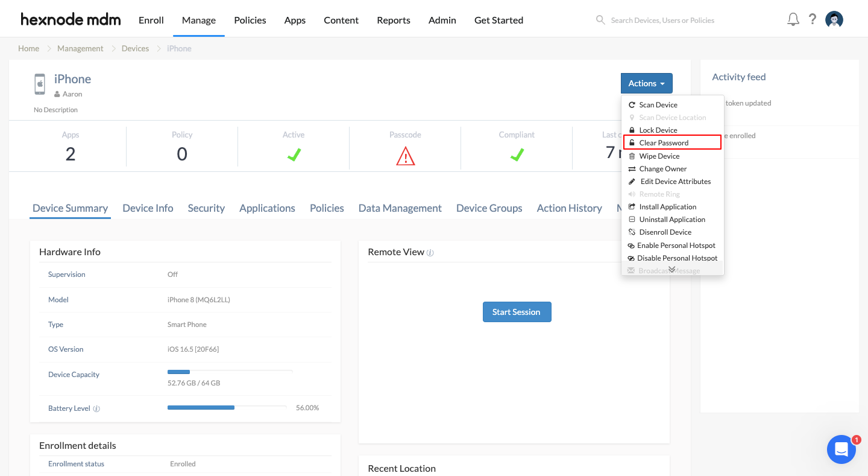Select the Device Summary tab

coord(70,208)
